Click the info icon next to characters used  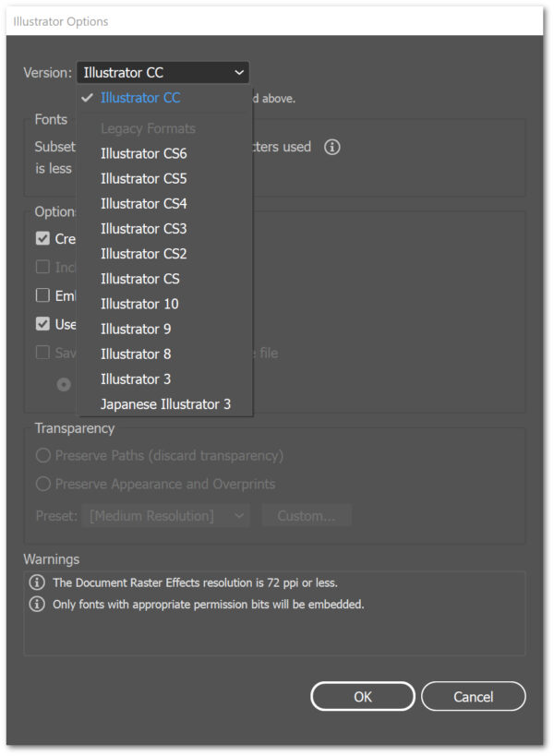(x=332, y=147)
